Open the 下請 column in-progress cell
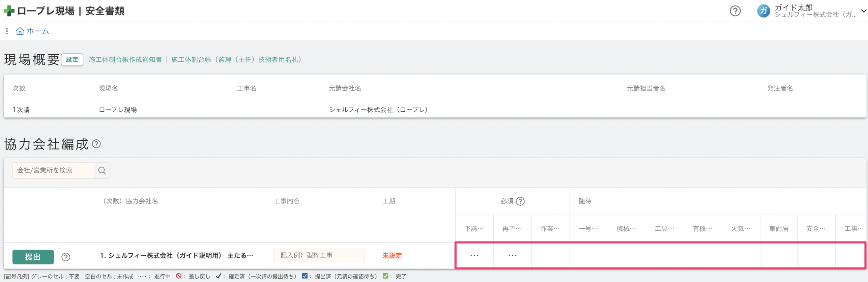 pyautogui.click(x=474, y=255)
